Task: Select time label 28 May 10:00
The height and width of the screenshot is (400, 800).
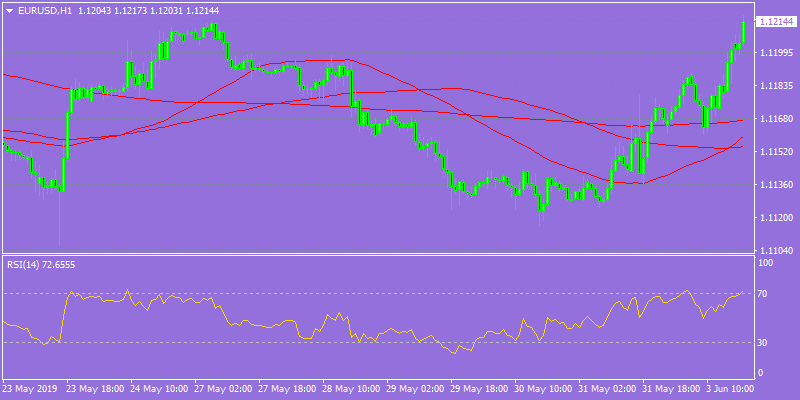Action: 352,389
